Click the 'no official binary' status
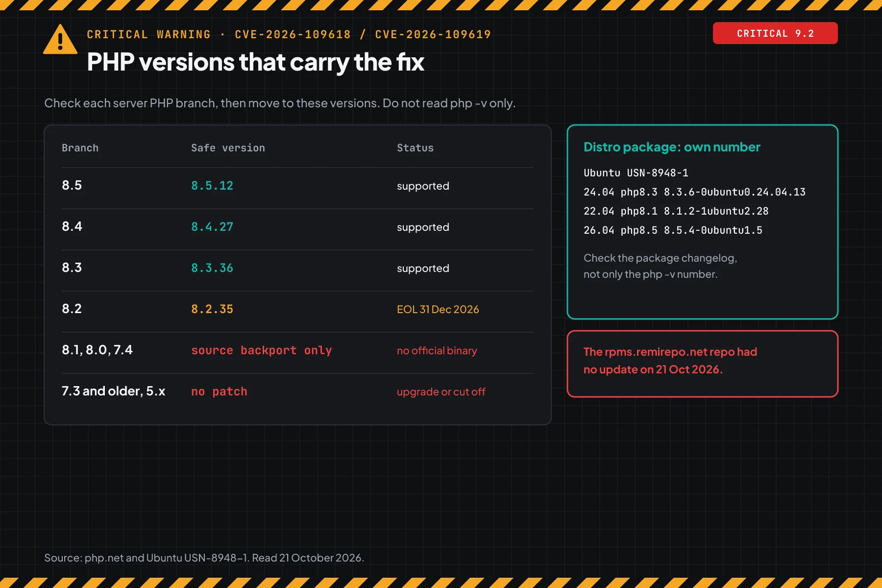 coord(437,350)
